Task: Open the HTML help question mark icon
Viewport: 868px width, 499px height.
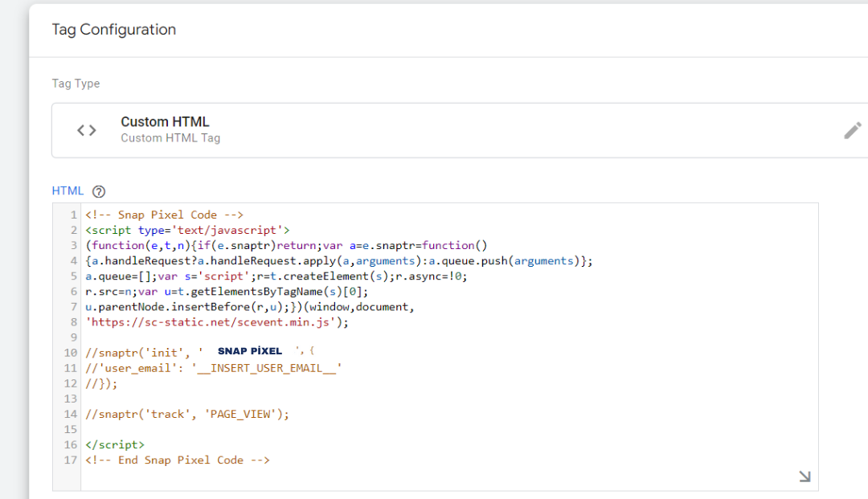Action: (99, 191)
